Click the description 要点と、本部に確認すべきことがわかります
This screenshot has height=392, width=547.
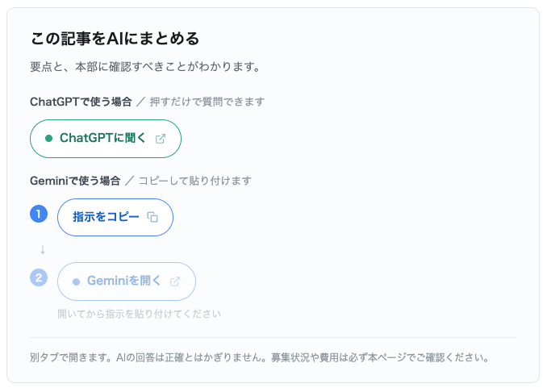pos(145,67)
